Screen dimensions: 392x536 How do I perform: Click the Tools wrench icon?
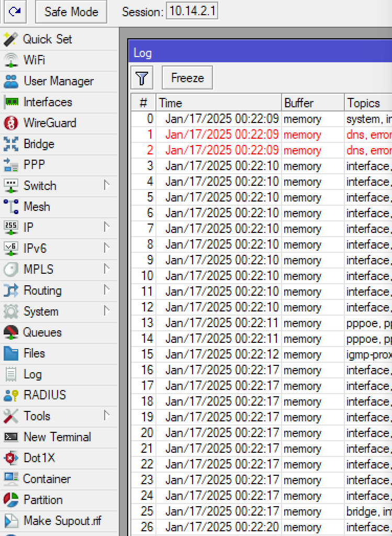11,416
